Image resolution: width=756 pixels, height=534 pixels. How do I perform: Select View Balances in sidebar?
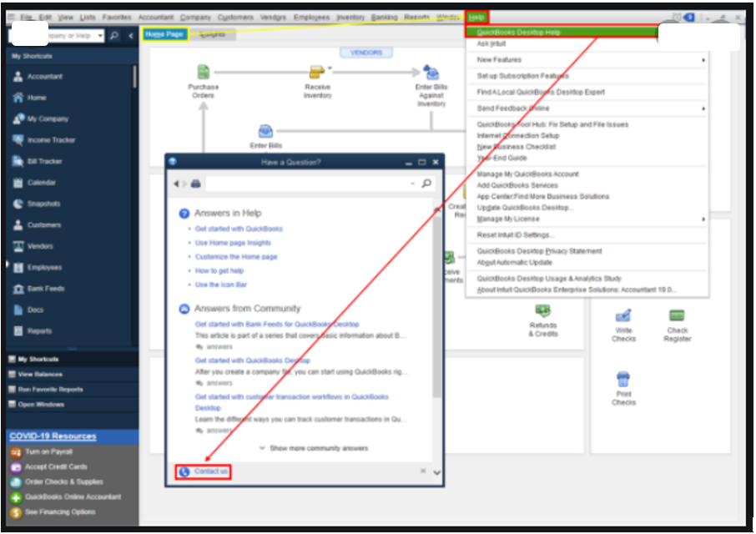click(x=40, y=375)
